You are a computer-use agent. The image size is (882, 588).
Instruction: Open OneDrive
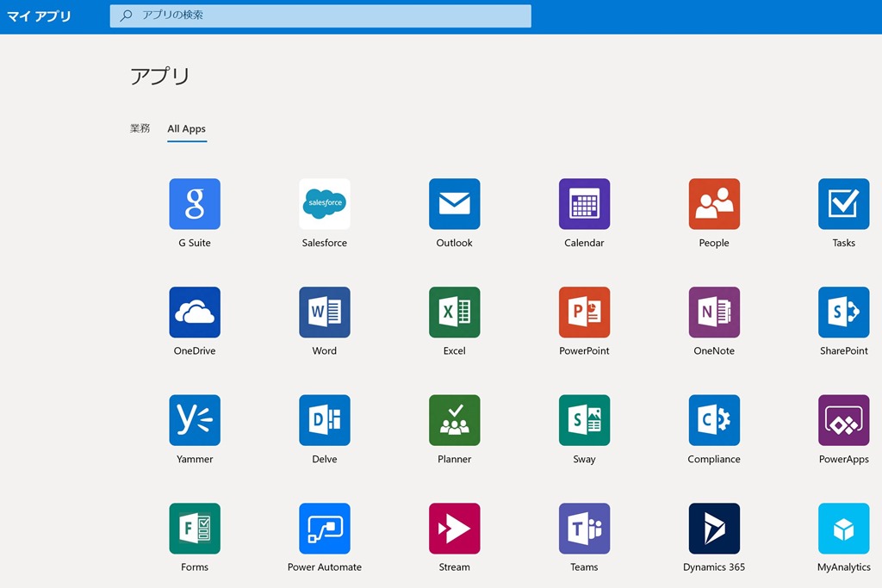click(195, 312)
